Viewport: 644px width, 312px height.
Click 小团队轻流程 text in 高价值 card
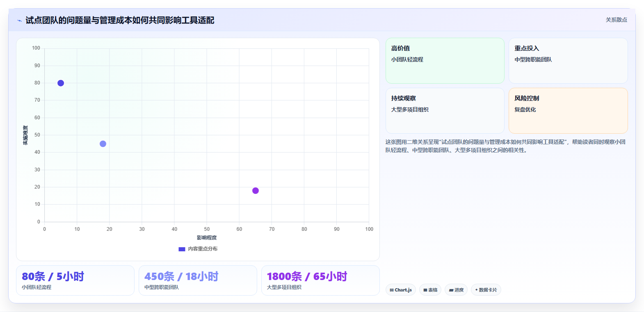(x=407, y=59)
